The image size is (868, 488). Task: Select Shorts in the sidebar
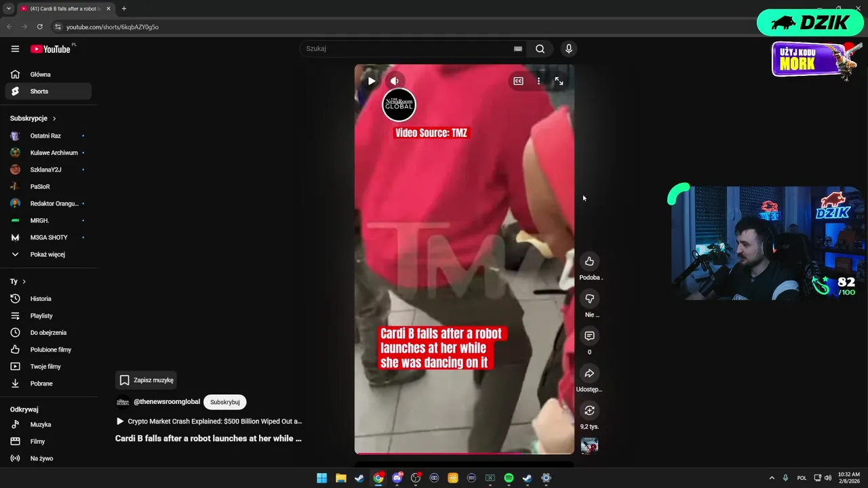[x=48, y=91]
